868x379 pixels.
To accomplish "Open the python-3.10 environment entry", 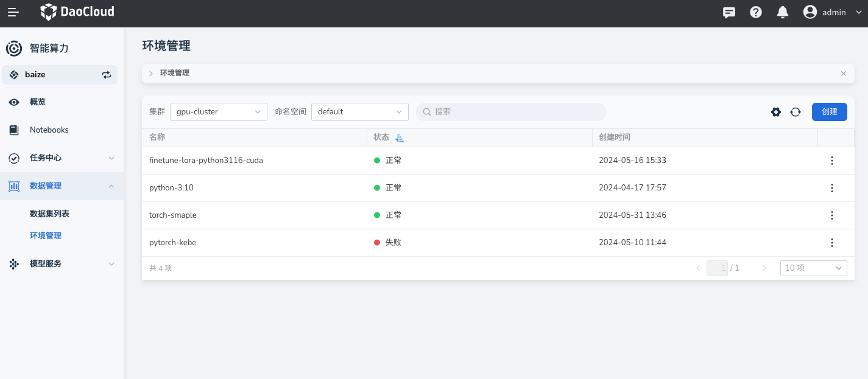I will [171, 188].
